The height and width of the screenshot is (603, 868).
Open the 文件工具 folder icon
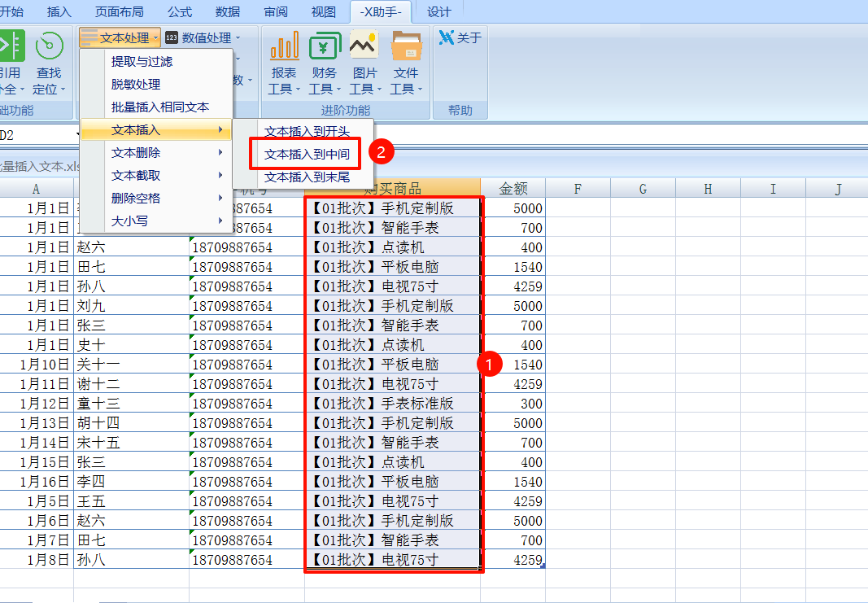click(x=406, y=46)
